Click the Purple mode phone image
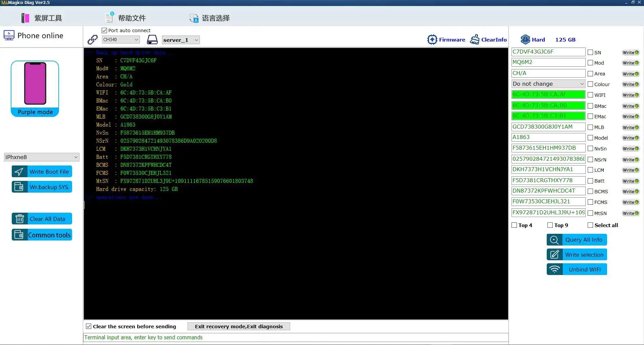 tap(35, 84)
